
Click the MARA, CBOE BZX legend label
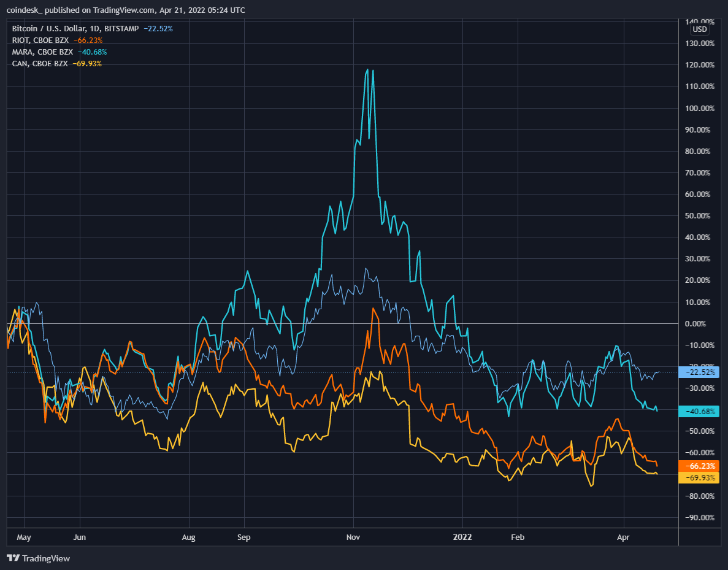[43, 52]
